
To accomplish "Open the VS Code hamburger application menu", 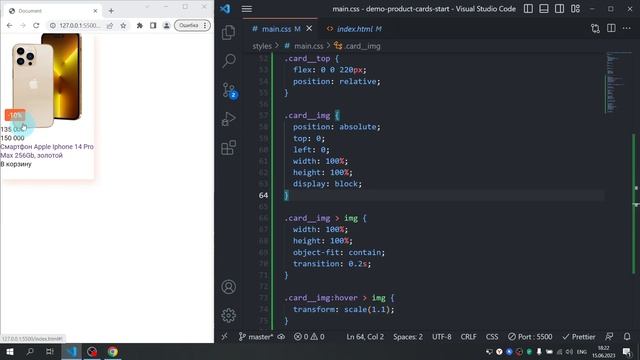I will coord(247,9).
